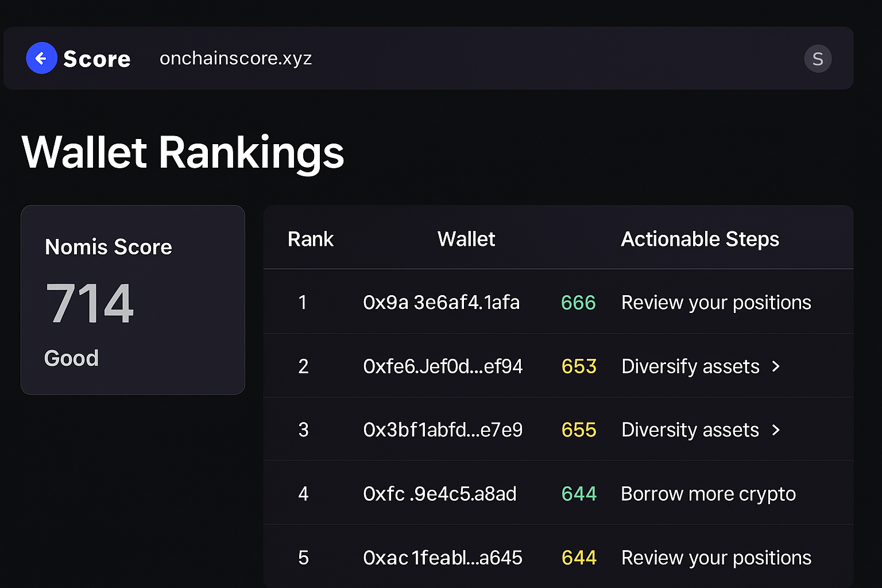Click the Nomis Score card title
This screenshot has width=882, height=588.
pyautogui.click(x=109, y=247)
